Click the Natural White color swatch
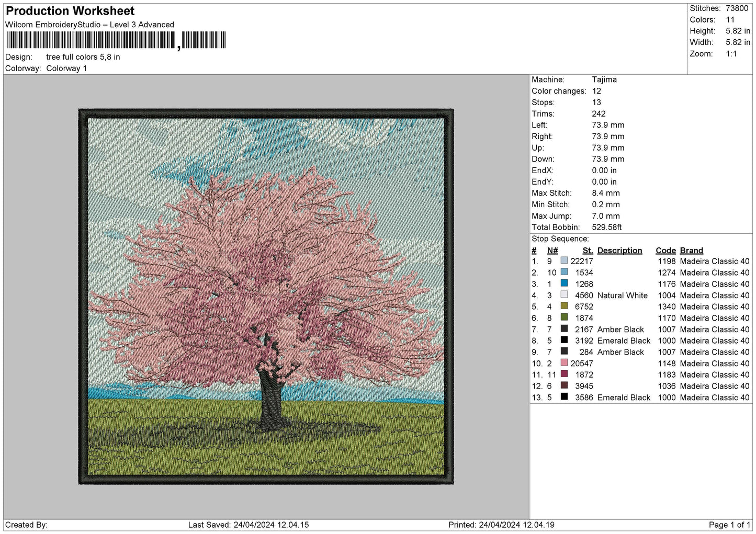The height and width of the screenshot is (534, 756). [x=564, y=295]
